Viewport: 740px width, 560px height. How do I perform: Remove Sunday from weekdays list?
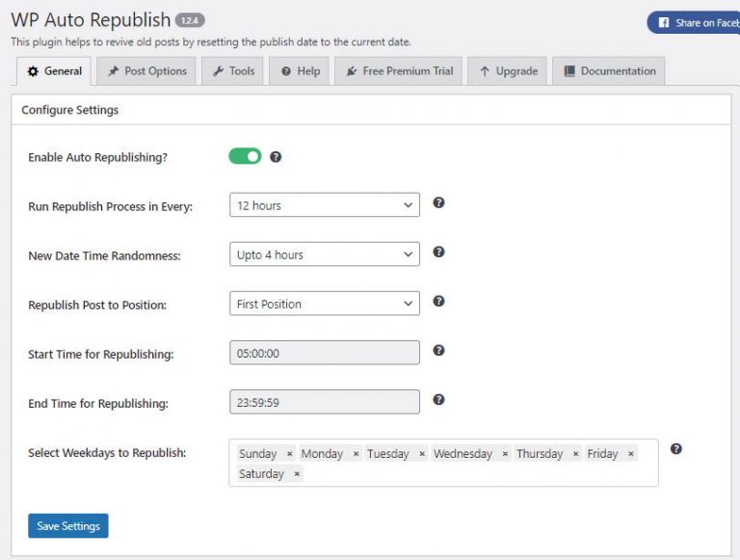pos(289,454)
